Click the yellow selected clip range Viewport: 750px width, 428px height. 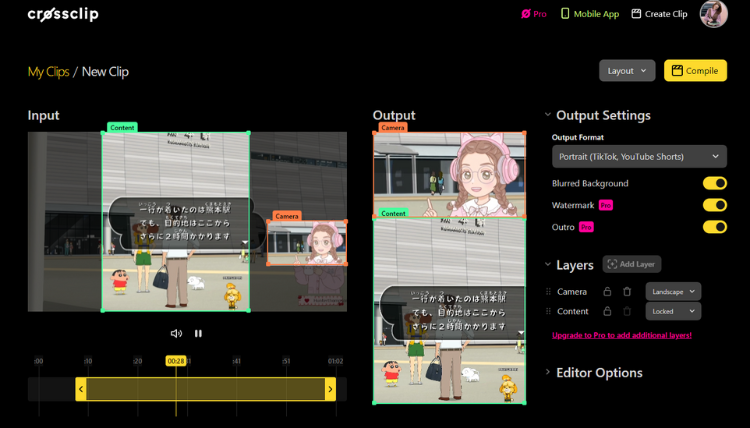(x=206, y=389)
